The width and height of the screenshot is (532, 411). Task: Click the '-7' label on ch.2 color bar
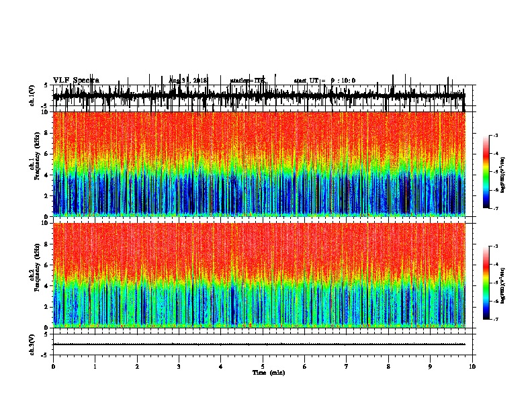495,319
